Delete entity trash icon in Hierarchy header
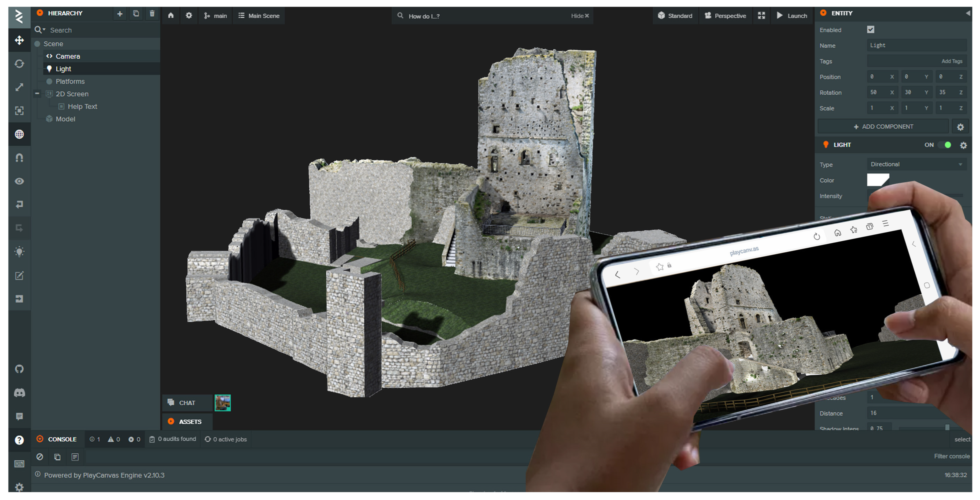 pyautogui.click(x=152, y=14)
